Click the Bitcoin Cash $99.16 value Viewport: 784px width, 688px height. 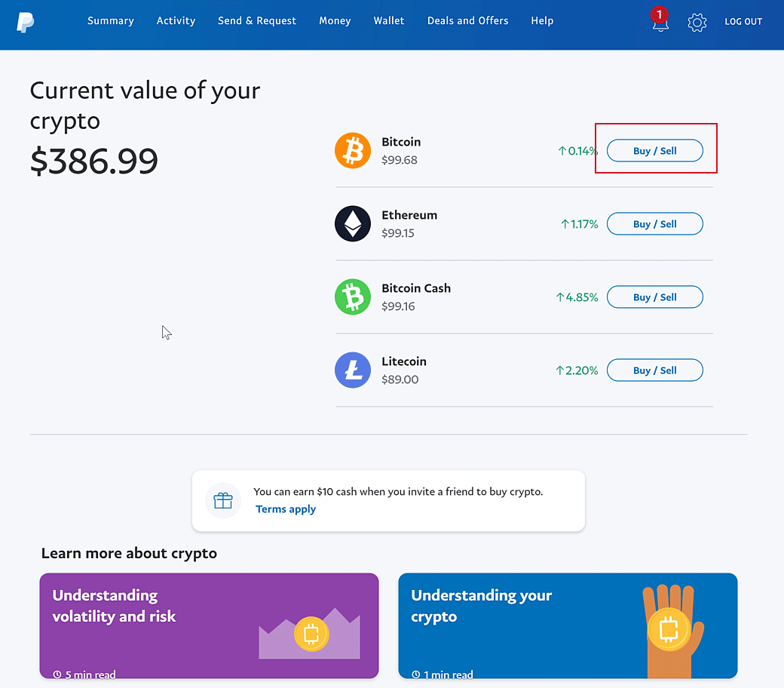[x=398, y=306]
